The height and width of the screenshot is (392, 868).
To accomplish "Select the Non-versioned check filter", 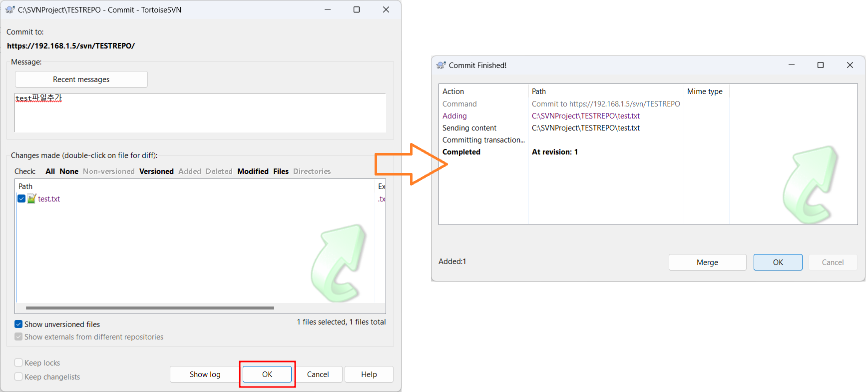I will click(x=109, y=171).
